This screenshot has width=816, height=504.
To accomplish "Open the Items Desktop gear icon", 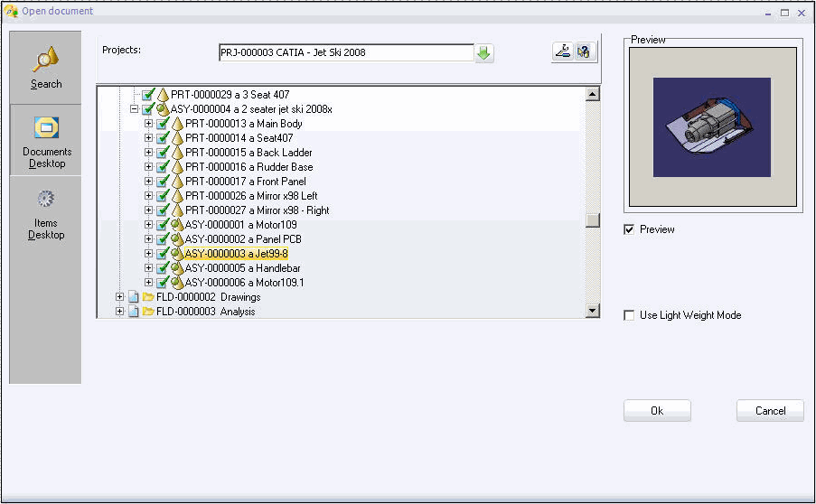I will click(46, 199).
